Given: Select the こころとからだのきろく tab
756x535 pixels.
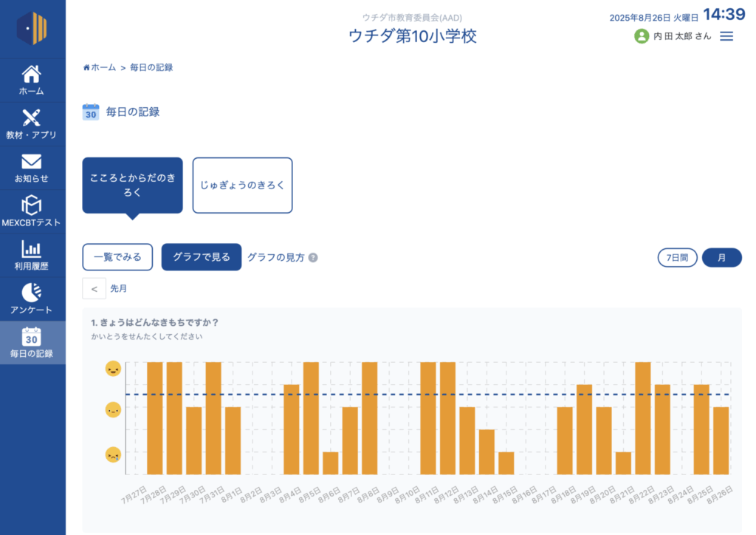Looking at the screenshot, I should pos(132,185).
